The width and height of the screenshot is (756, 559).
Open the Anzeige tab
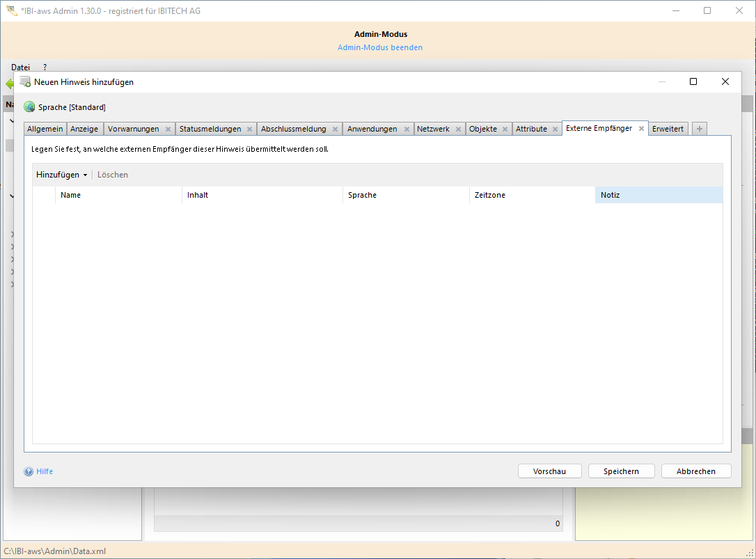(84, 129)
